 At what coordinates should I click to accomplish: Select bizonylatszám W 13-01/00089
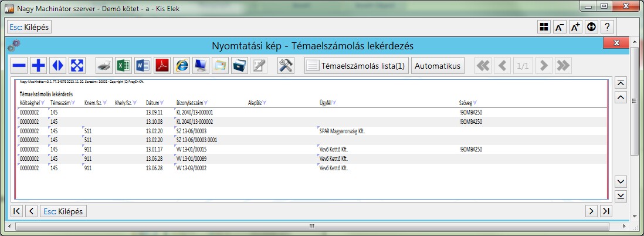(191, 159)
